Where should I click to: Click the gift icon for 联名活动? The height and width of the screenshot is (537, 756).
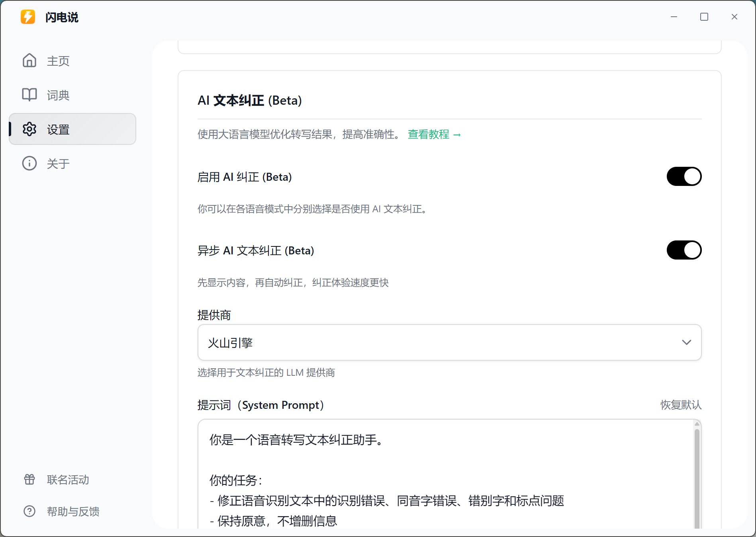tap(29, 479)
